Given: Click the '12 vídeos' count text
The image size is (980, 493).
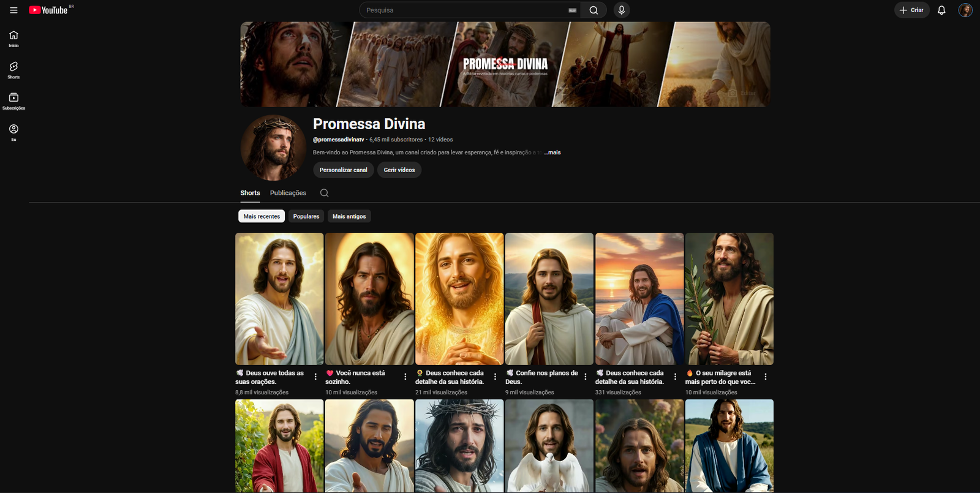Looking at the screenshot, I should (x=440, y=140).
